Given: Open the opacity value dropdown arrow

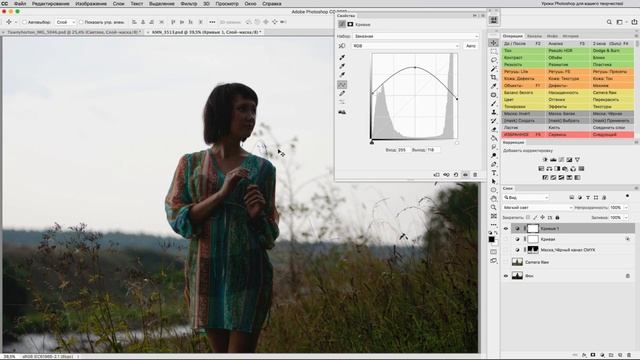Looking at the screenshot, I should pyautogui.click(x=626, y=208).
